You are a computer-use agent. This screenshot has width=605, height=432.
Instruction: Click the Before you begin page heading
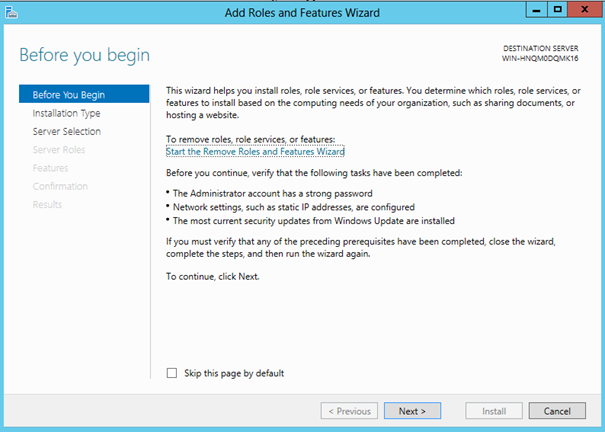coord(84,54)
